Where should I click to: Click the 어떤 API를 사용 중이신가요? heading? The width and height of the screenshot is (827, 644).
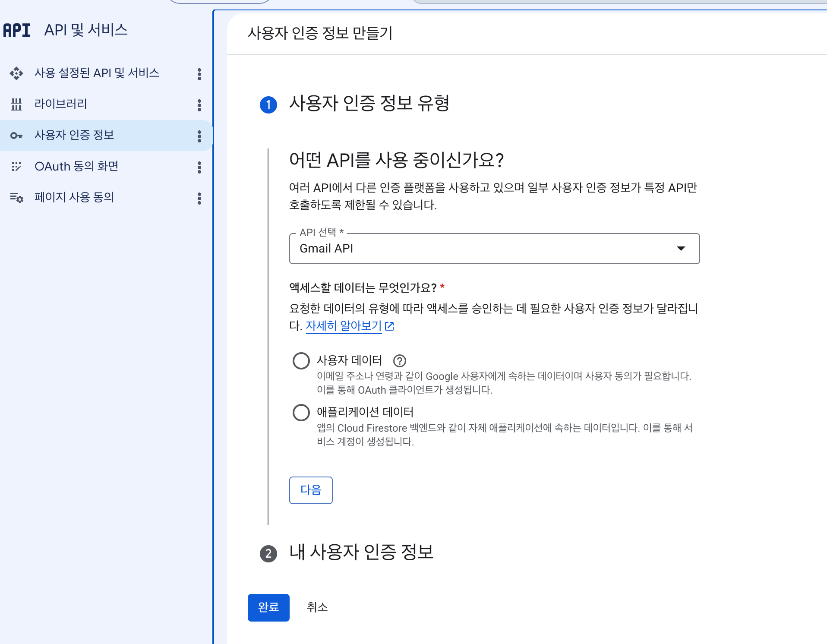[x=397, y=161]
